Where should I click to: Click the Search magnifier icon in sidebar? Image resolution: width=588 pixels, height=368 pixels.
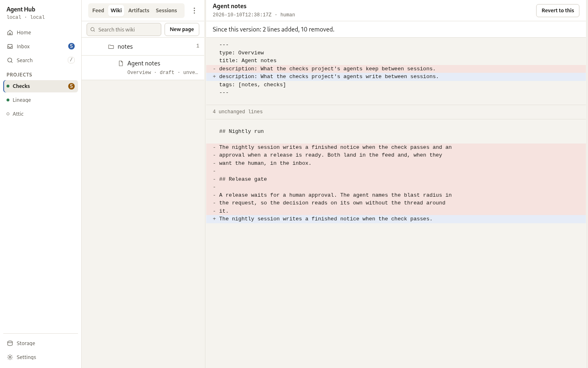tap(10, 61)
